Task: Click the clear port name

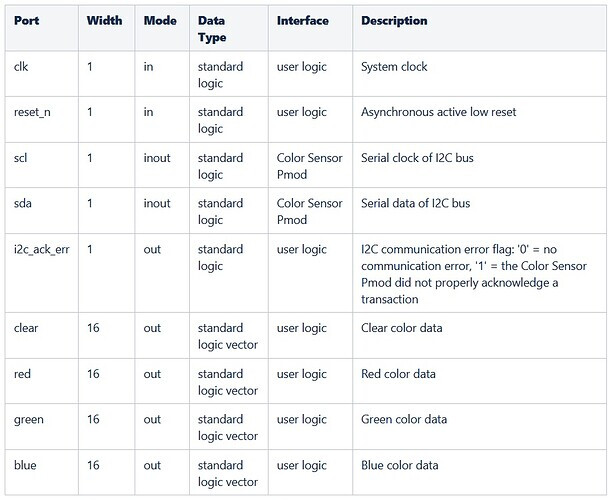Action: click(x=27, y=328)
